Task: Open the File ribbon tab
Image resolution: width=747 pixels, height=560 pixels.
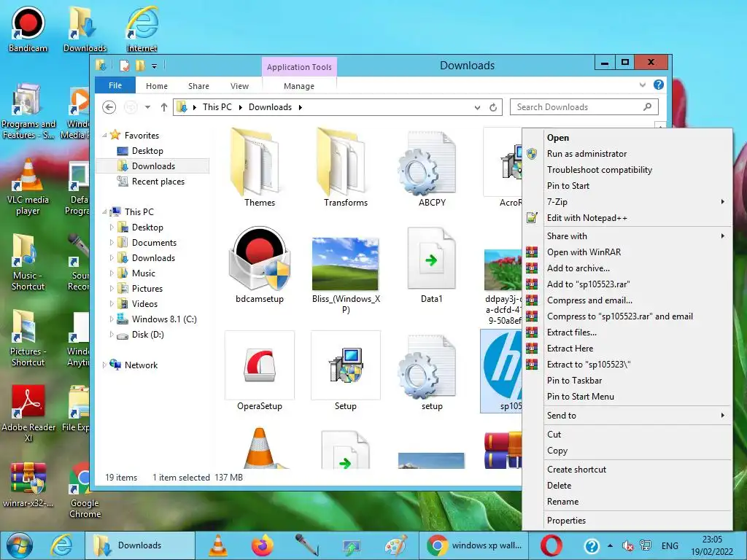Action: (x=115, y=85)
